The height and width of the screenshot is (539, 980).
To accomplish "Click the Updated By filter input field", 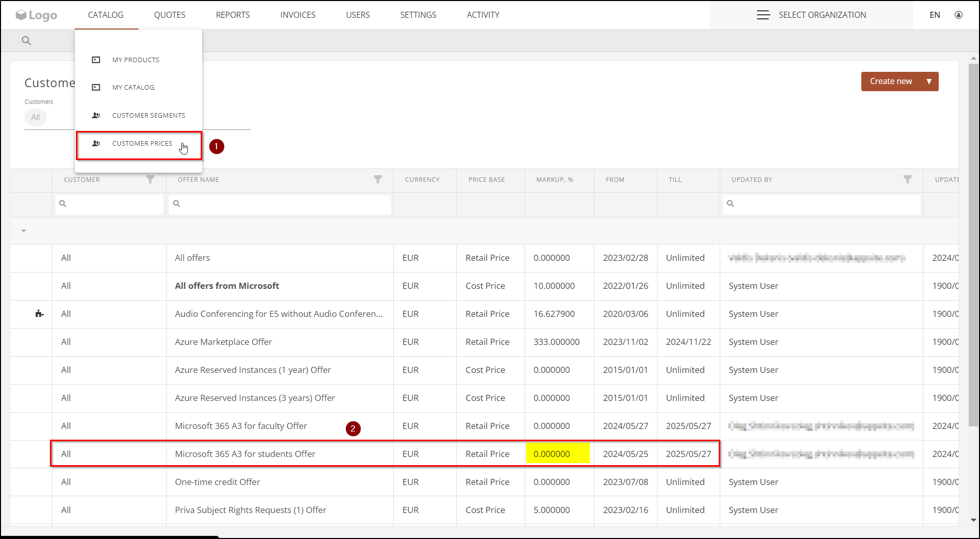I will click(822, 204).
